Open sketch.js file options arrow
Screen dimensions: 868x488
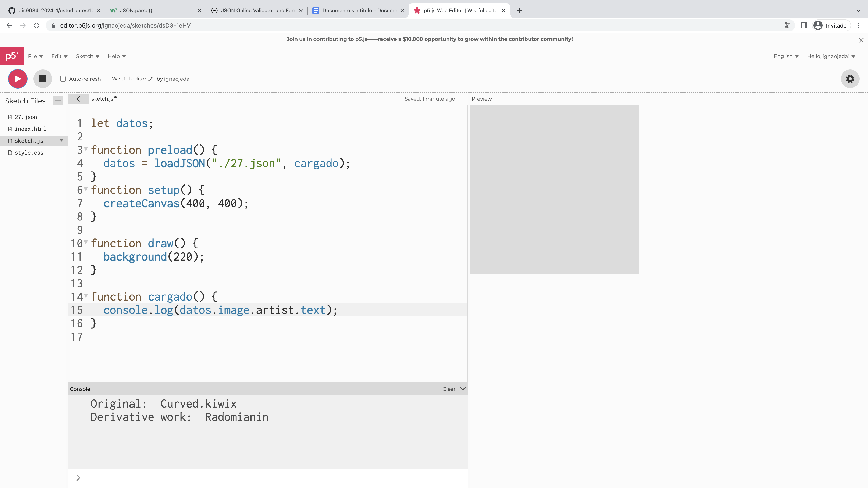[61, 140]
